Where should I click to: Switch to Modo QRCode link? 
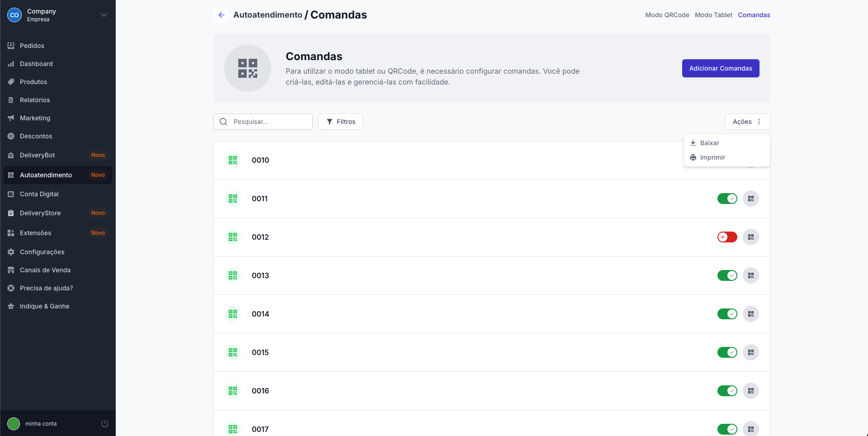point(667,15)
